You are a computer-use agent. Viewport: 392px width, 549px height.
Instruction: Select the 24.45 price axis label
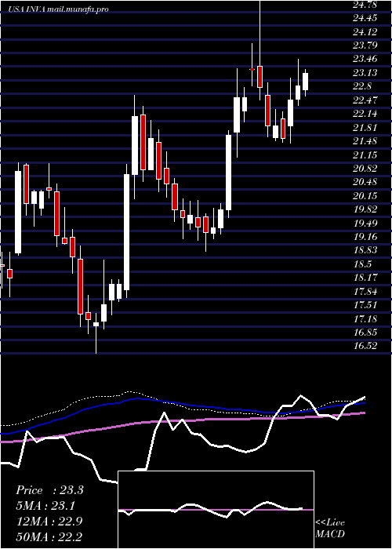coord(365,18)
